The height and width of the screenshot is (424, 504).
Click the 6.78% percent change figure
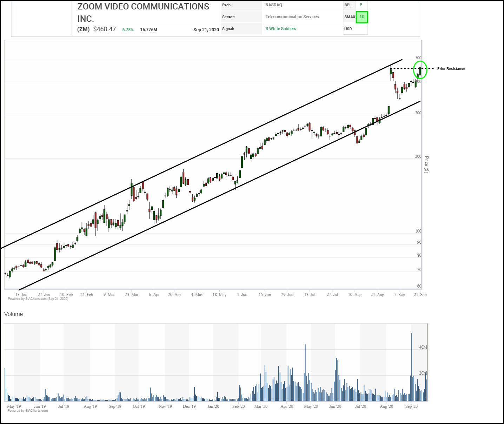click(128, 30)
